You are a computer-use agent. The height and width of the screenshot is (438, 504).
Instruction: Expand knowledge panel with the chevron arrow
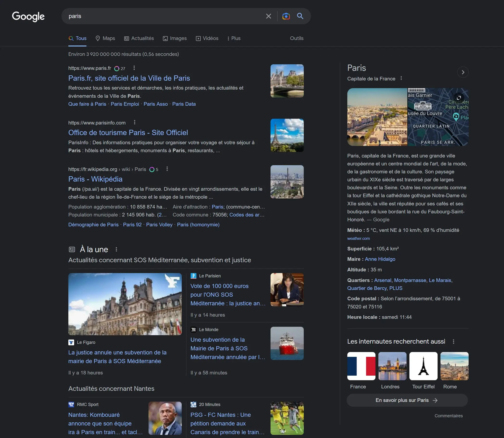(463, 72)
